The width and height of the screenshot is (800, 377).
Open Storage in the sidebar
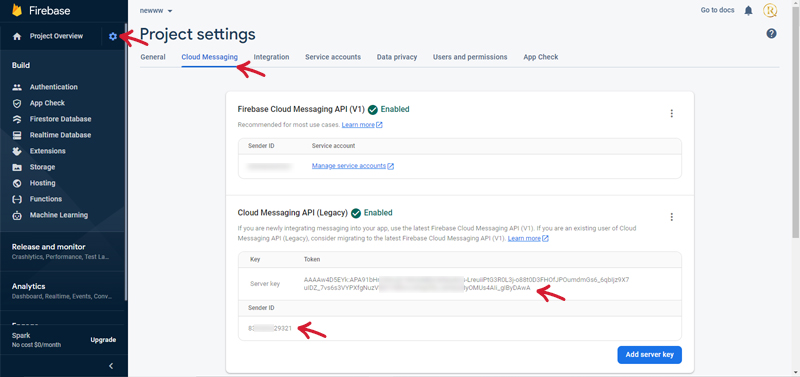click(42, 167)
